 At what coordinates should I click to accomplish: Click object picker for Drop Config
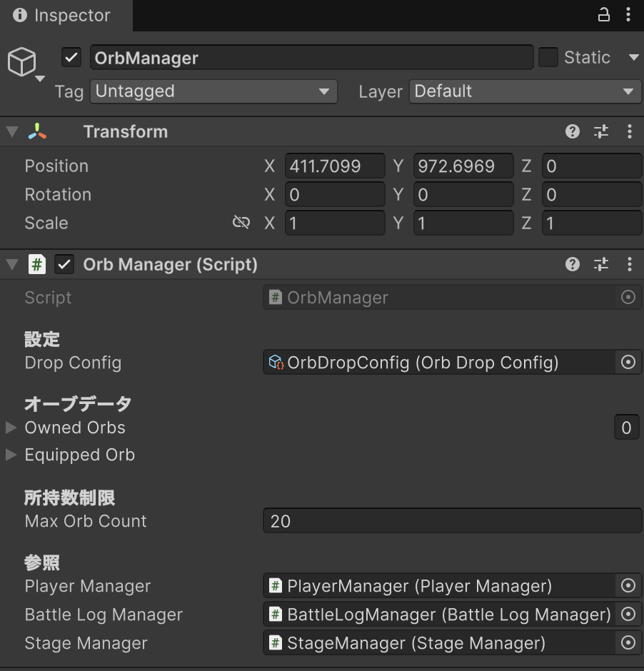click(628, 363)
